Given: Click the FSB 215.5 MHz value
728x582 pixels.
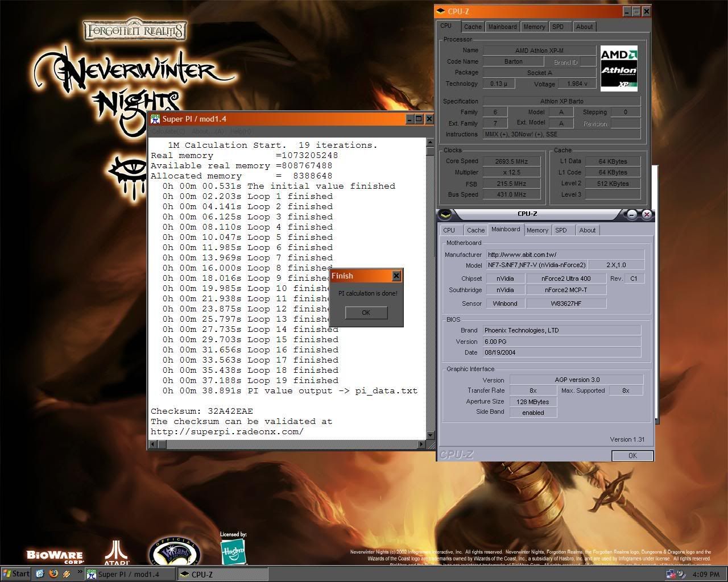Looking at the screenshot, I should tap(511, 184).
